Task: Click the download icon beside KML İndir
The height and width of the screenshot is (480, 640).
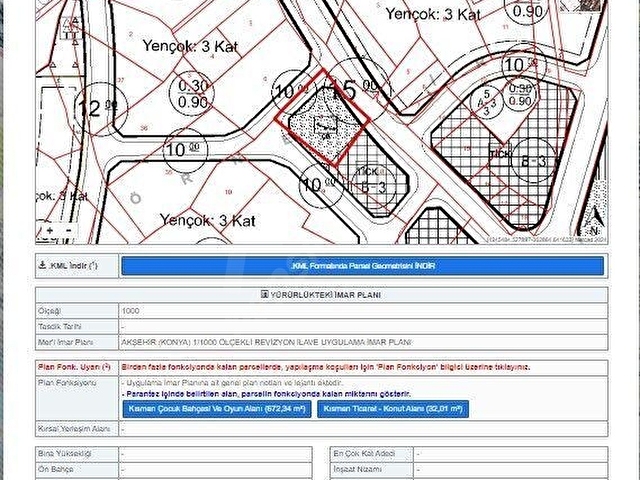Action: coord(42,265)
